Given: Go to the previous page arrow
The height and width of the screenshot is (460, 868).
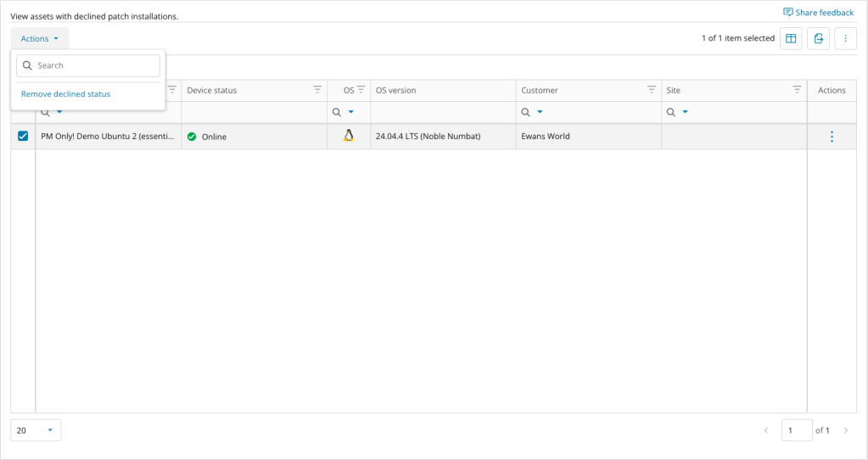Looking at the screenshot, I should point(766,430).
